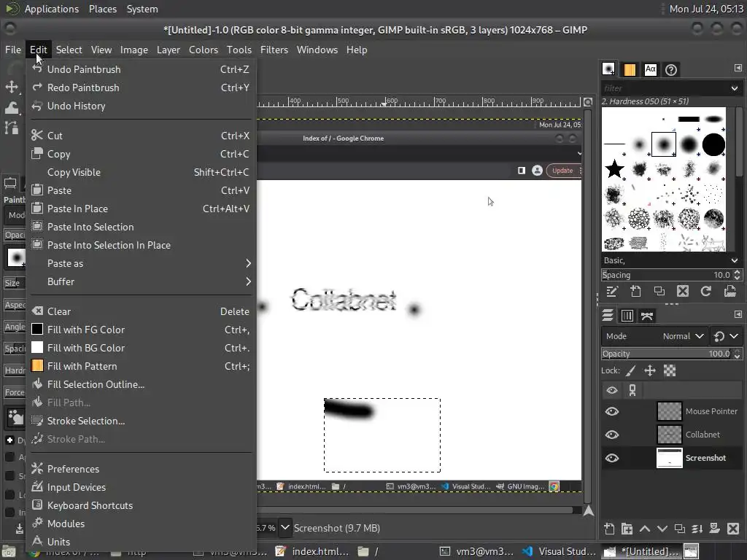
Task: Refresh the brushes list
Action: [706, 291]
